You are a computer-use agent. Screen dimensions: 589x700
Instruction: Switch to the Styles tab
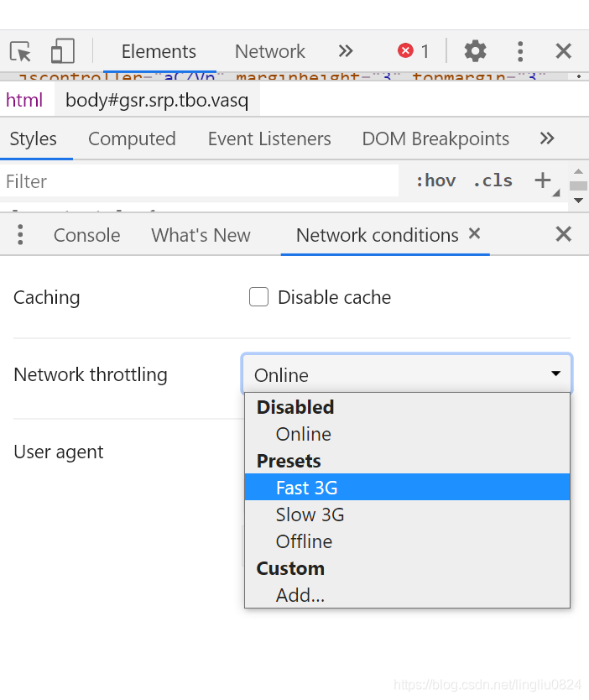(34, 138)
